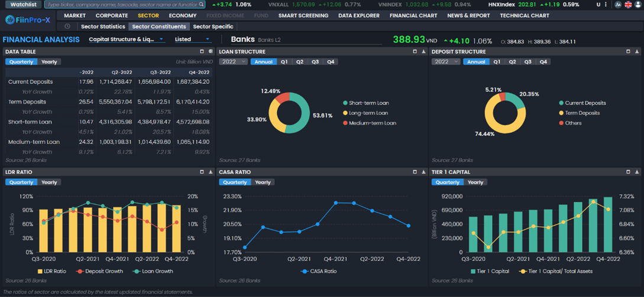Select Q2 in Loan Structure panel
Image resolution: width=644 pixels, height=297 pixels.
coord(300,62)
